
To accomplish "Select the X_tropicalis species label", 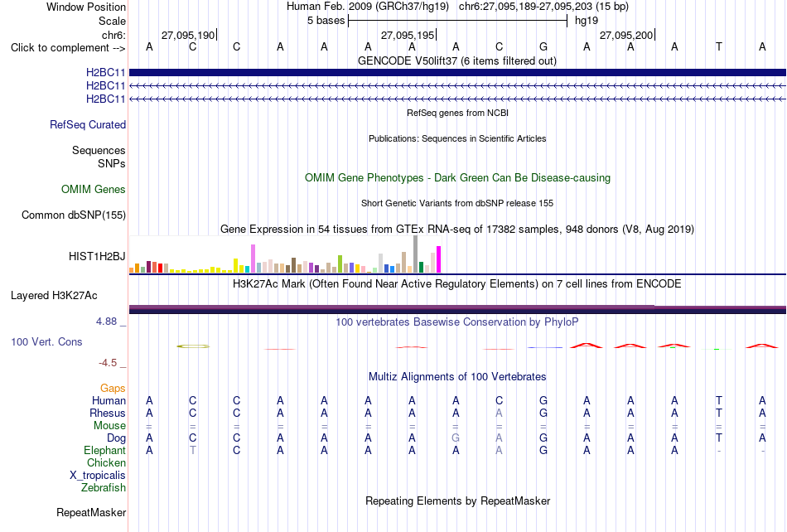I will 98,476.
